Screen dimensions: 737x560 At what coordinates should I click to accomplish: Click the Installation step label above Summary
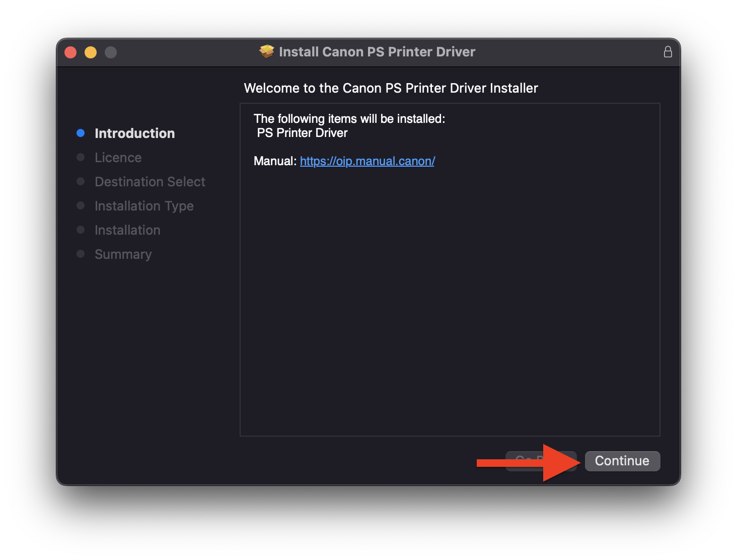[x=127, y=230]
